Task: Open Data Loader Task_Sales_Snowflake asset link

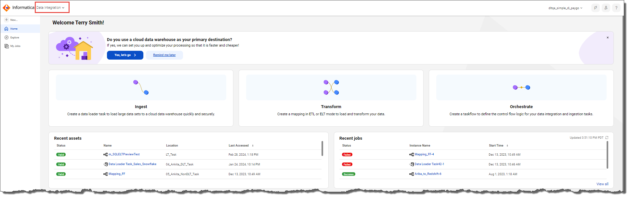Action: pos(132,164)
